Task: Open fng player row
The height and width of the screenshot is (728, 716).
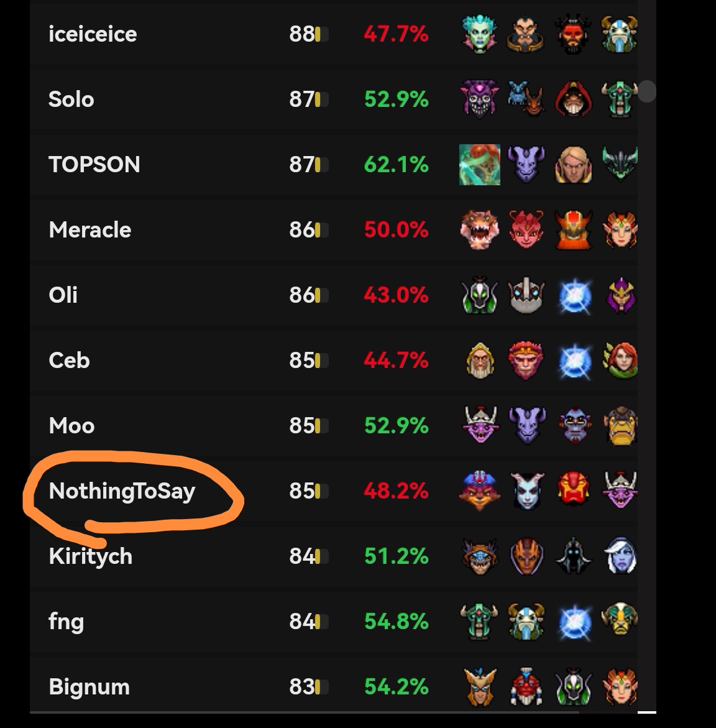Action: click(x=334, y=621)
